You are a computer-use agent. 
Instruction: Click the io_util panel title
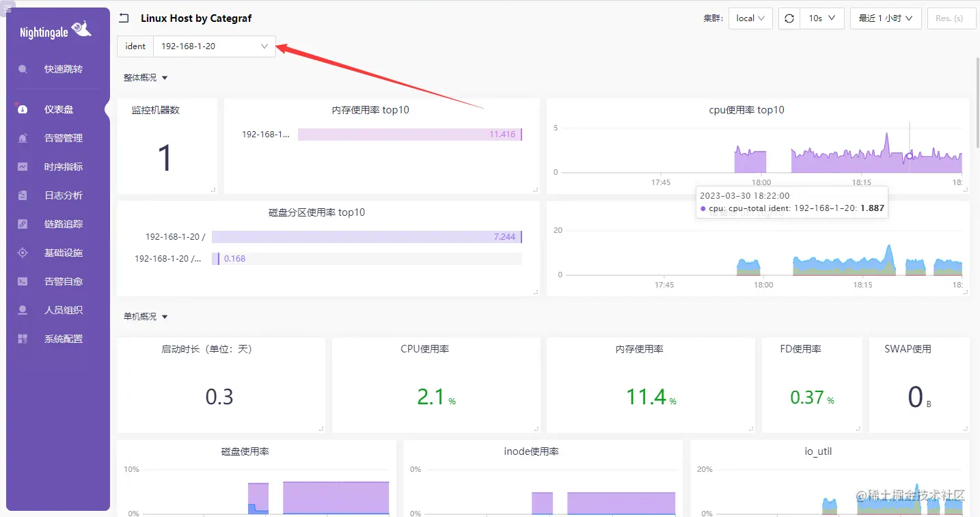818,451
